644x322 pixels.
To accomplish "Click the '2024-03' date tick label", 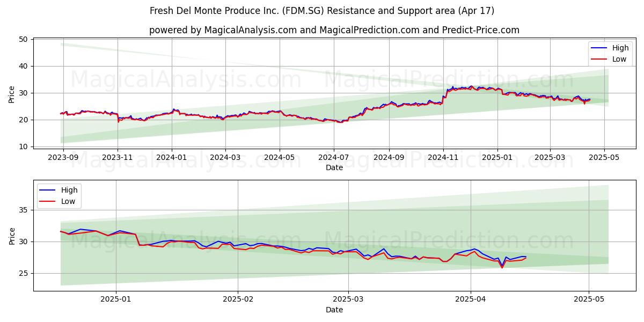I will 225,158.
